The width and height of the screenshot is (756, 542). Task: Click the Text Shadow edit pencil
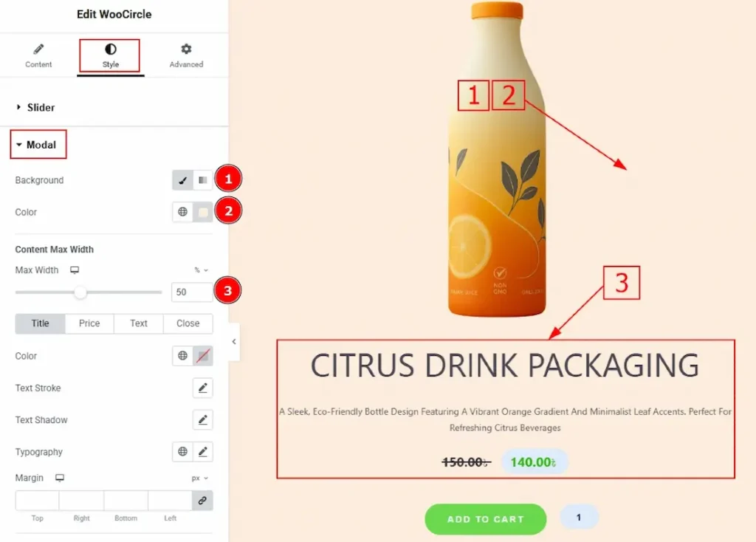click(202, 420)
